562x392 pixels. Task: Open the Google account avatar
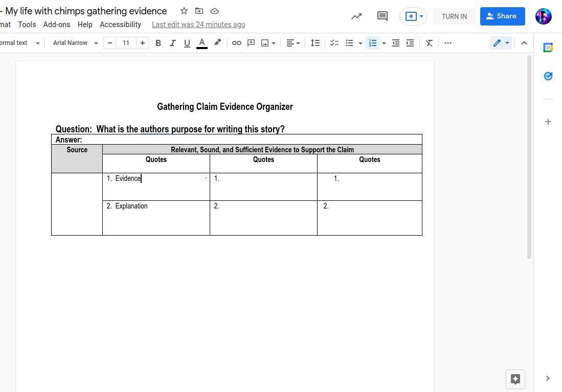(x=544, y=16)
